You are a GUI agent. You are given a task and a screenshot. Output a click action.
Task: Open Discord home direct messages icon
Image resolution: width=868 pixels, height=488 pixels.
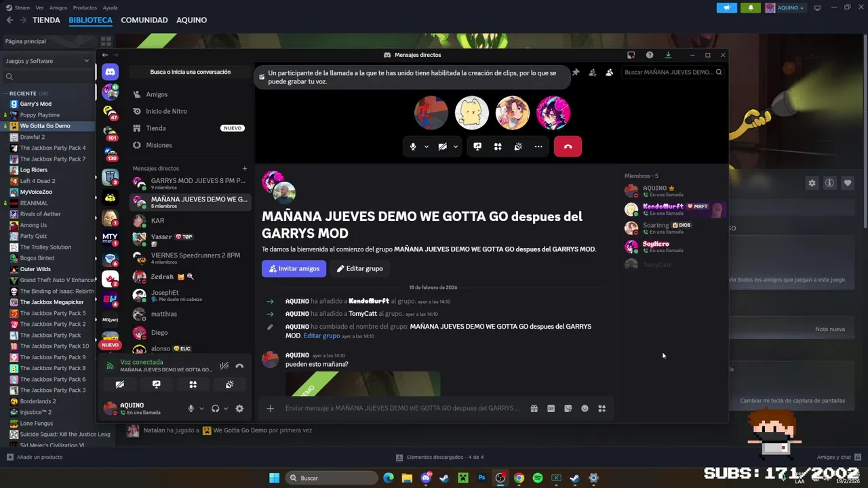110,72
